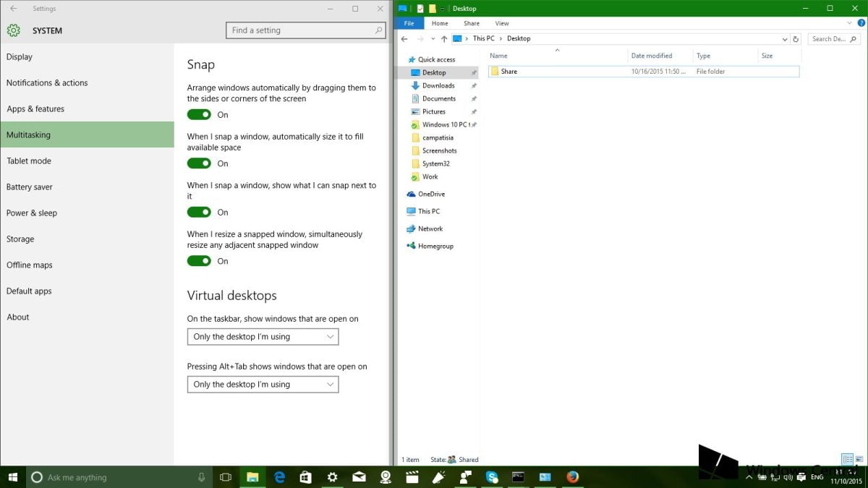Open Display settings from the sidebar
Viewport: 868px width, 488px height.
pos(20,56)
